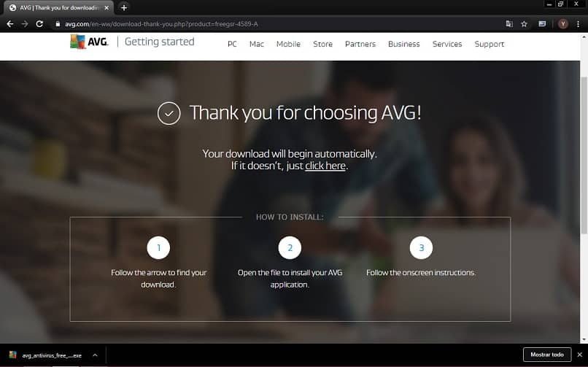Screen dimensions: 588x367
Task: Click the browser forward arrow
Action: 25,24
